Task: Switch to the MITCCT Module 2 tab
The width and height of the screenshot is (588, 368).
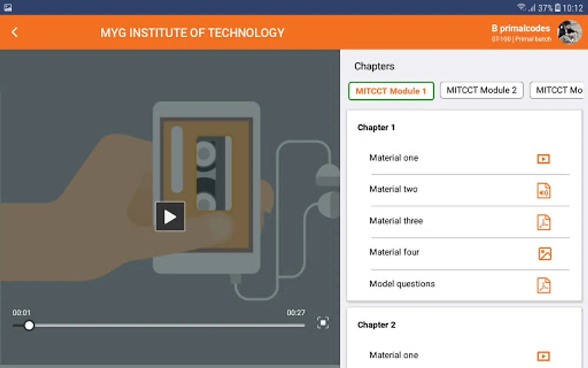Action: pyautogui.click(x=481, y=90)
